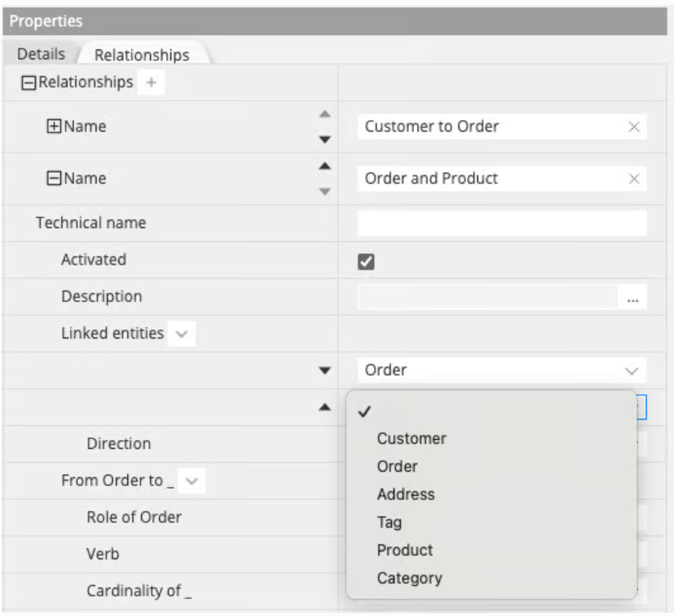Move Order and Product relationship up
The image size is (676, 616).
coord(325,166)
